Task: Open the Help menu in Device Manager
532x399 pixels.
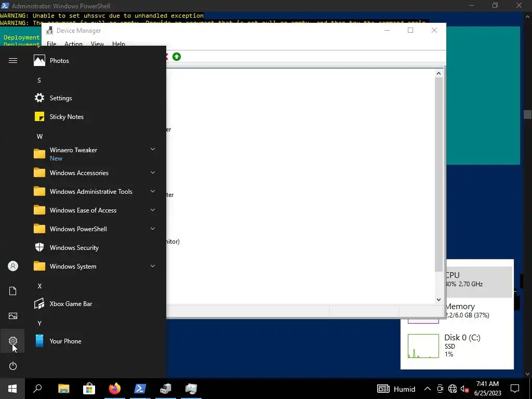Action: coord(119,44)
